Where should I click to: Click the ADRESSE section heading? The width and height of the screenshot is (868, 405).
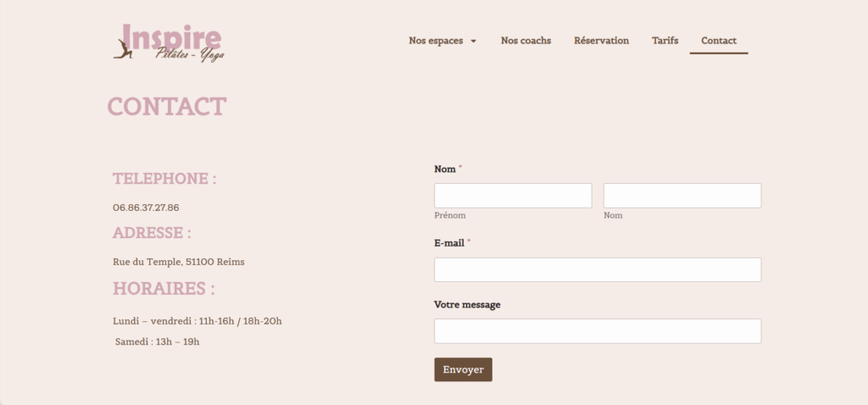coord(152,233)
